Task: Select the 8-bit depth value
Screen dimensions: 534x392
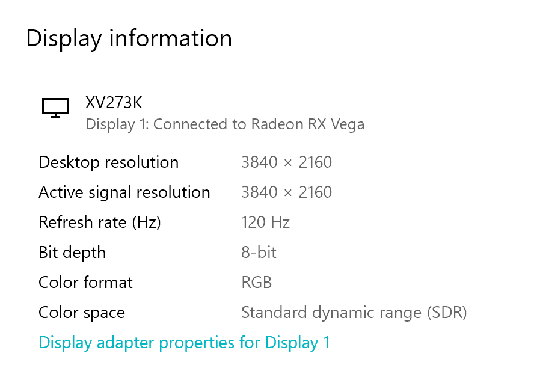Action: (x=259, y=253)
